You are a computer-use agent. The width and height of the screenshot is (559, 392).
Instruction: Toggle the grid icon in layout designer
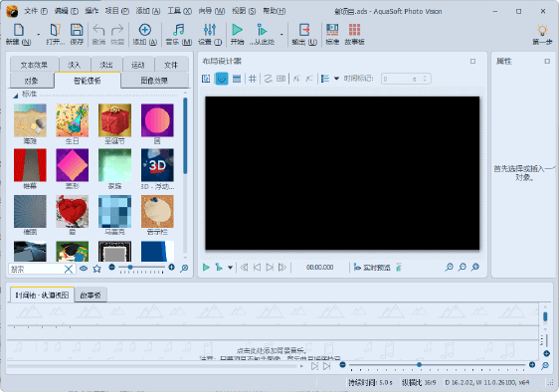[252, 79]
